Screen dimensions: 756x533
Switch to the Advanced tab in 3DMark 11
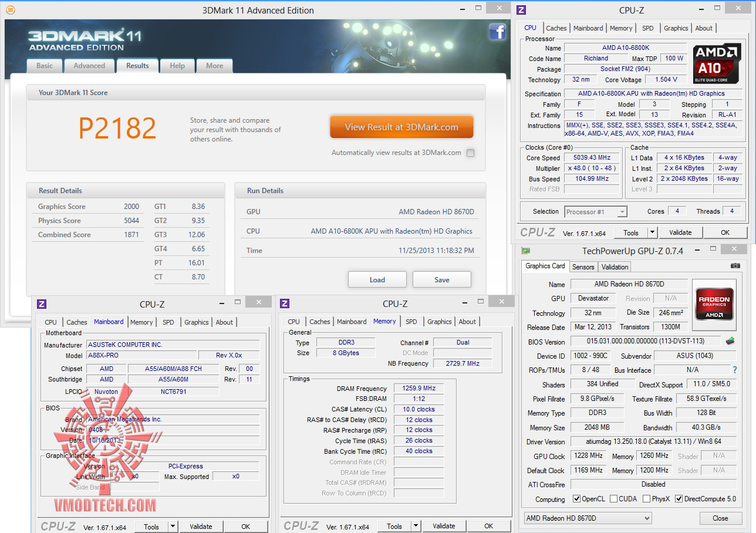[89, 66]
